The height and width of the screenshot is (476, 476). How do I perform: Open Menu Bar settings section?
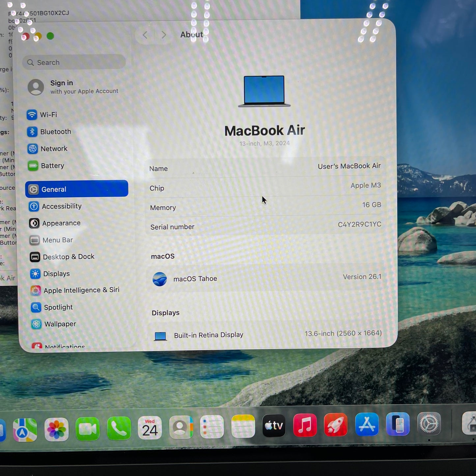[x=58, y=240]
